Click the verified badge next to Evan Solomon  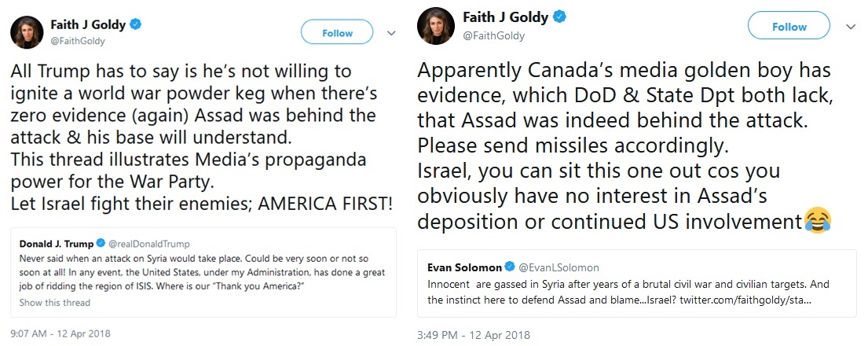pyautogui.click(x=510, y=267)
